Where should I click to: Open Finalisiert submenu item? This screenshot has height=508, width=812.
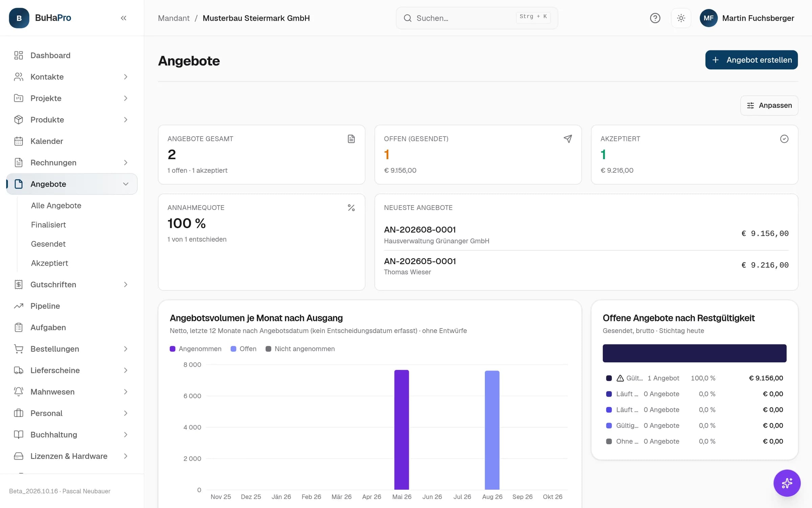[48, 225]
